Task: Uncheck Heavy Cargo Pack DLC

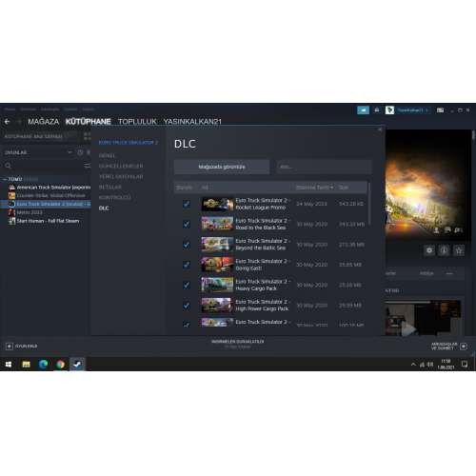Action: [187, 285]
